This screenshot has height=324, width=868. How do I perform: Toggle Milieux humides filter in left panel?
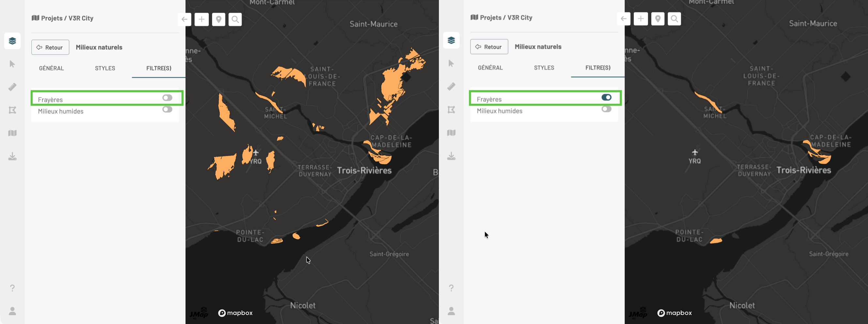point(167,110)
